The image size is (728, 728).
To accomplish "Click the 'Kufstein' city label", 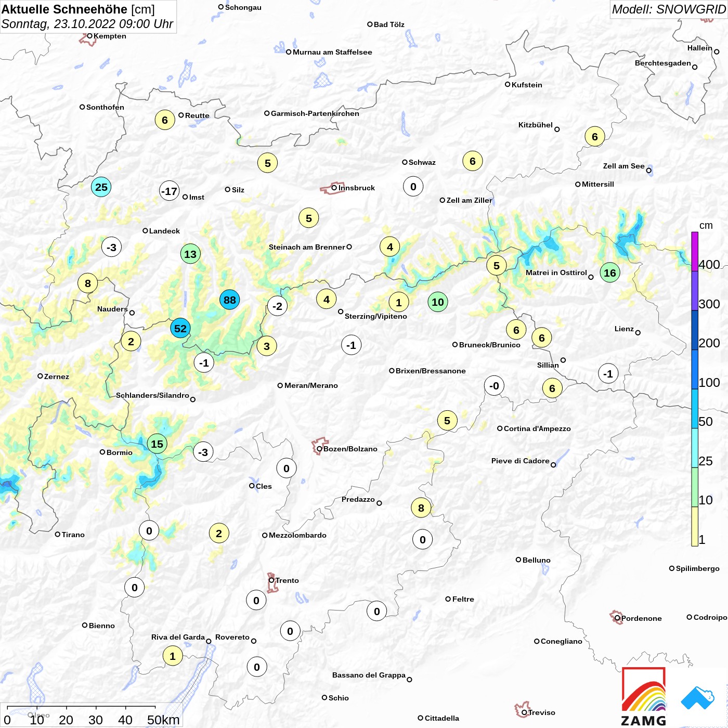I will (527, 85).
